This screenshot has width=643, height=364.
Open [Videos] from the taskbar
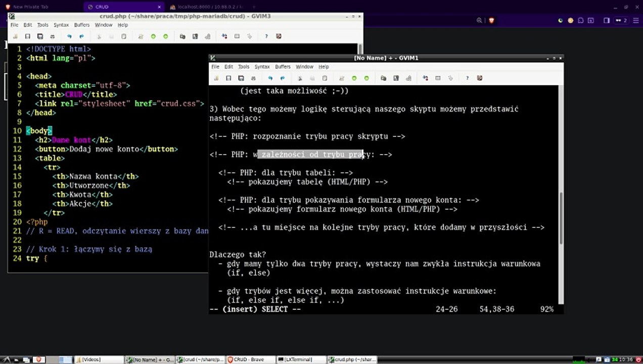(x=99, y=359)
